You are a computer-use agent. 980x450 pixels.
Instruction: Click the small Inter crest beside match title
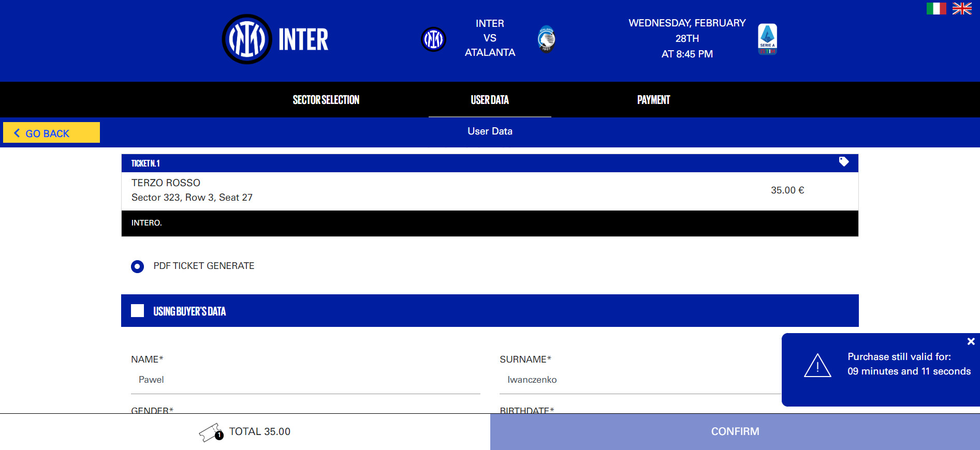pos(433,39)
